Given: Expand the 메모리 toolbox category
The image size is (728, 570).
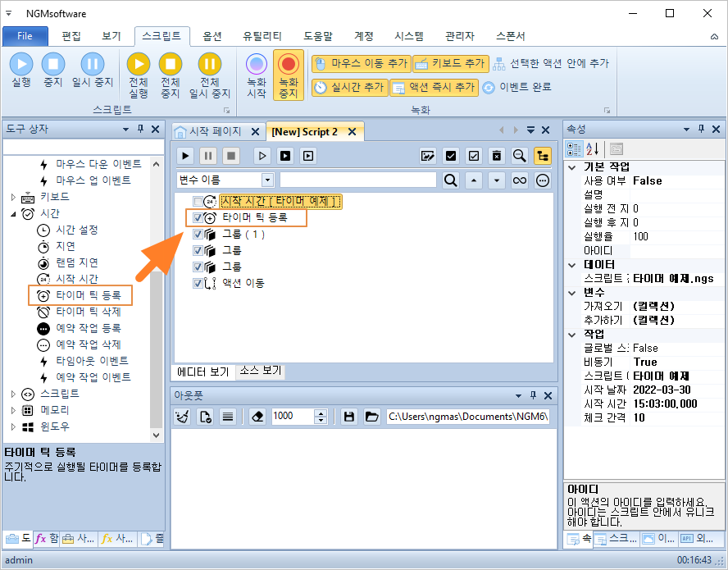Looking at the screenshot, I should tap(13, 410).
